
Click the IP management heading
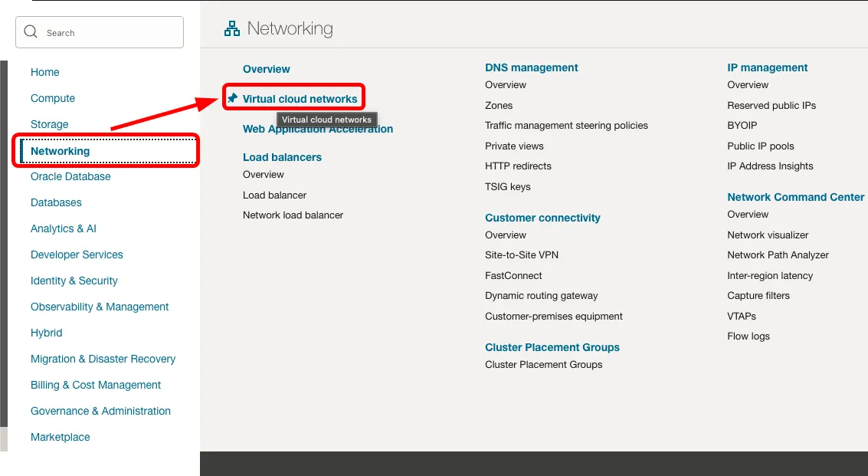767,67
